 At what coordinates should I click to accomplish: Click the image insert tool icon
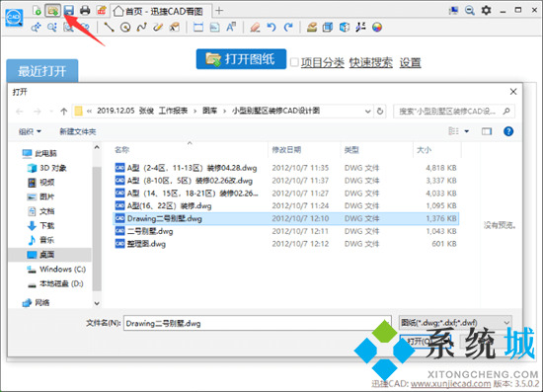pos(214,27)
